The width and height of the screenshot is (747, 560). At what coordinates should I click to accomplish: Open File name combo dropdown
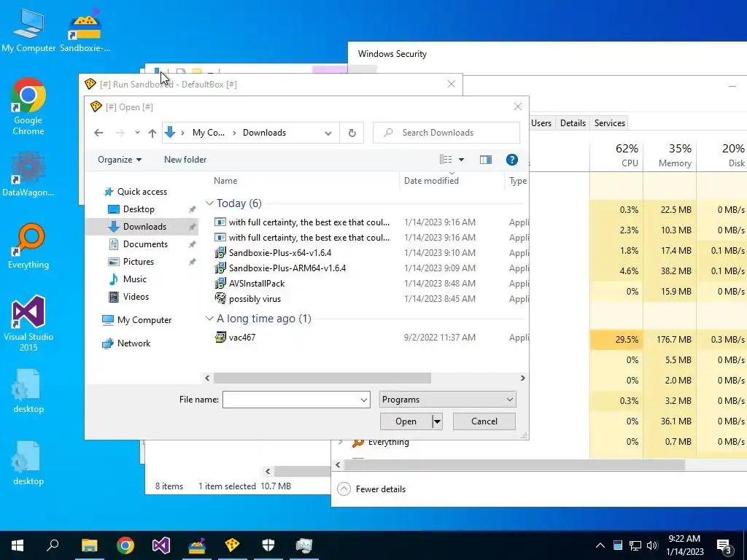(x=364, y=400)
